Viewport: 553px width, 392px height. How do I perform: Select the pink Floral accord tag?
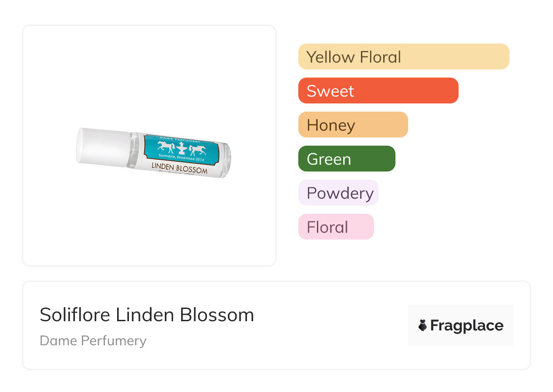click(x=336, y=227)
